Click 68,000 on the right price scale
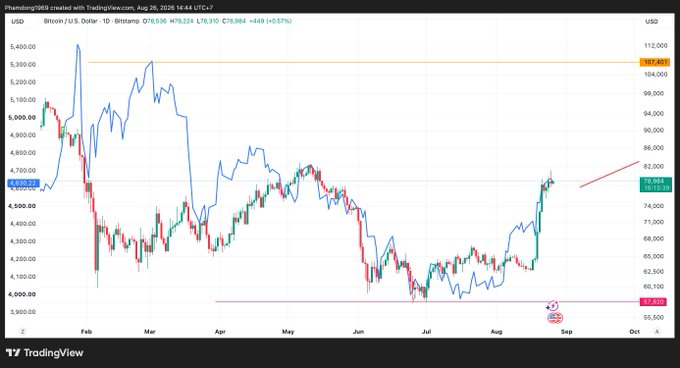This screenshot has height=368, width=680. pyautogui.click(x=654, y=239)
